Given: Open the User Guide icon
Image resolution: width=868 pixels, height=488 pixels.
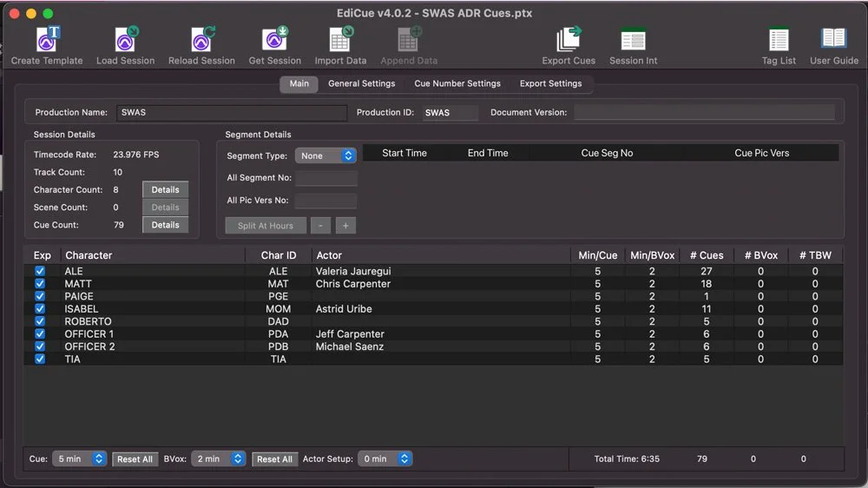Looking at the screenshot, I should click(x=833, y=39).
